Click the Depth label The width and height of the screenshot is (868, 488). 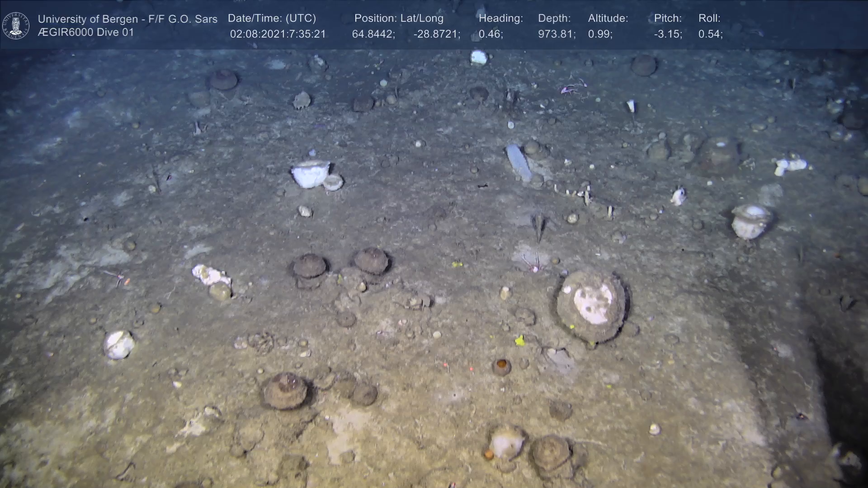point(554,18)
